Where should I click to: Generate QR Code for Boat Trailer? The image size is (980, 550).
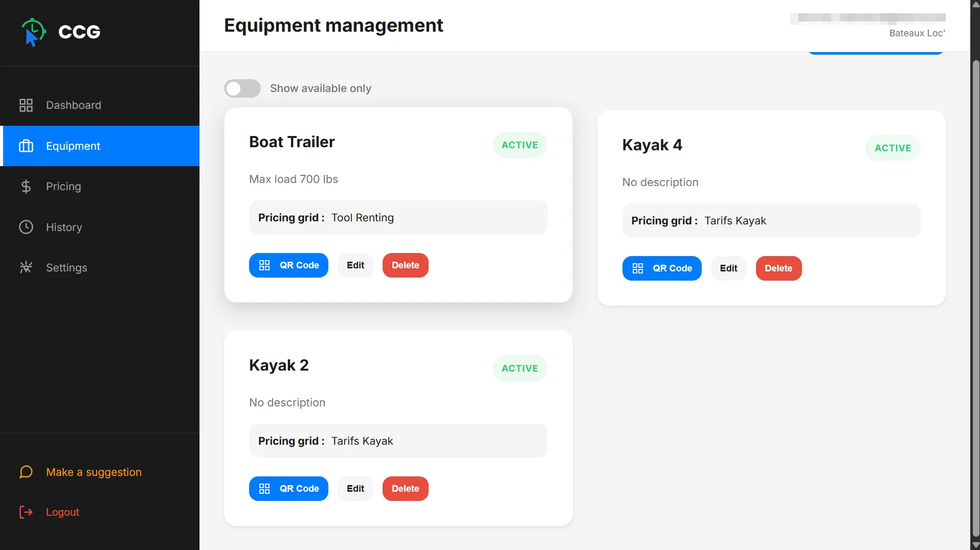(x=288, y=265)
